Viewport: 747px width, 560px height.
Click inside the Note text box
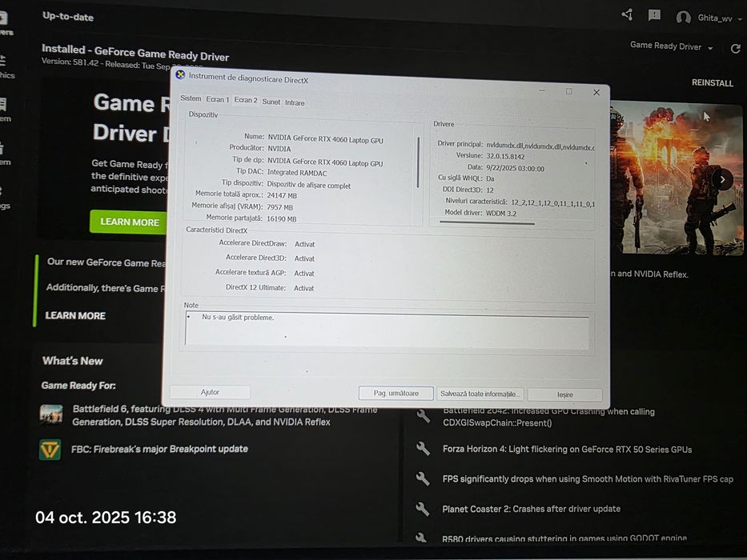point(387,329)
